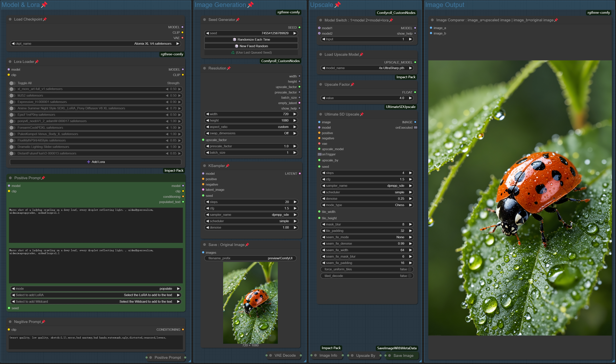
Task: Click the collapsed VAE Decode node
Action: (x=285, y=355)
